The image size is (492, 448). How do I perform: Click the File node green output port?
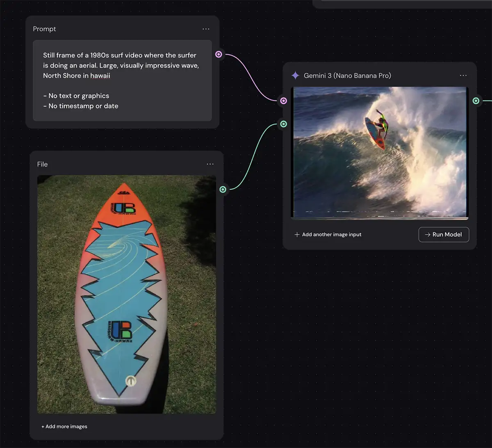pyautogui.click(x=223, y=189)
